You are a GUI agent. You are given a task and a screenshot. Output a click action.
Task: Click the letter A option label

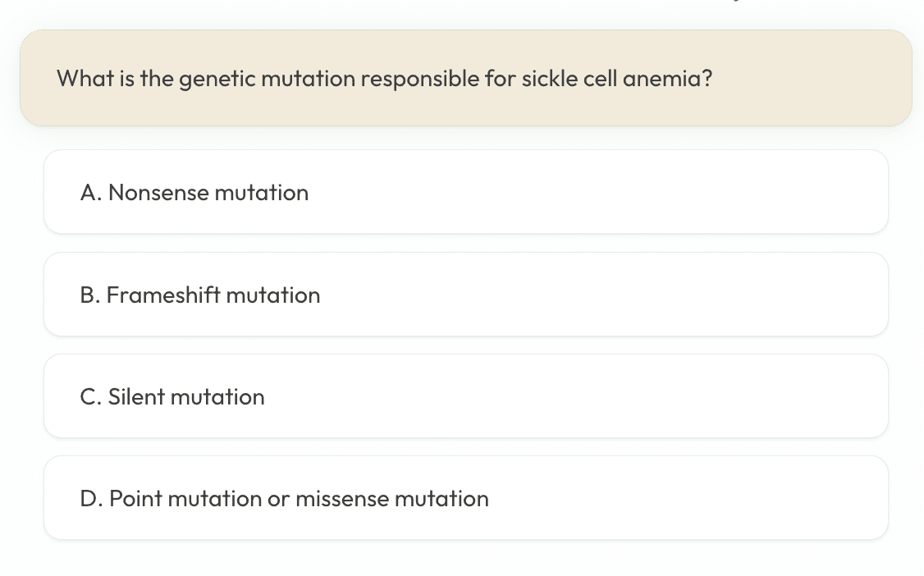(89, 193)
